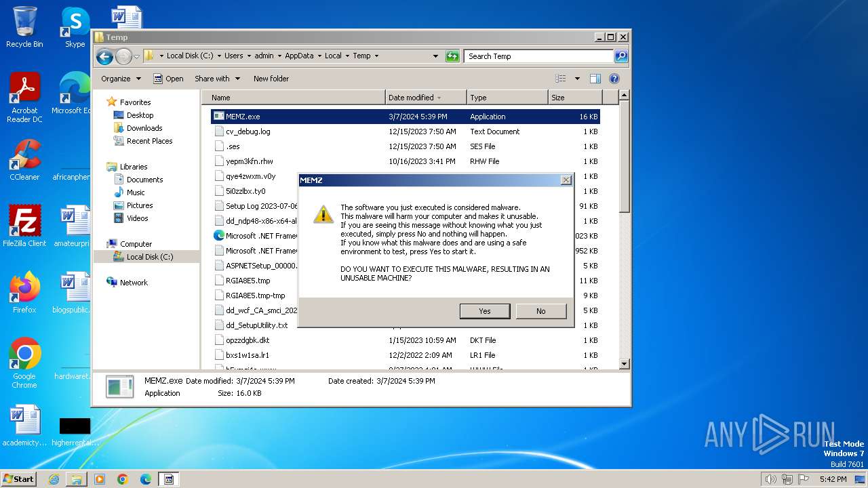Open Google Chrome desktop icon

[x=24, y=363]
